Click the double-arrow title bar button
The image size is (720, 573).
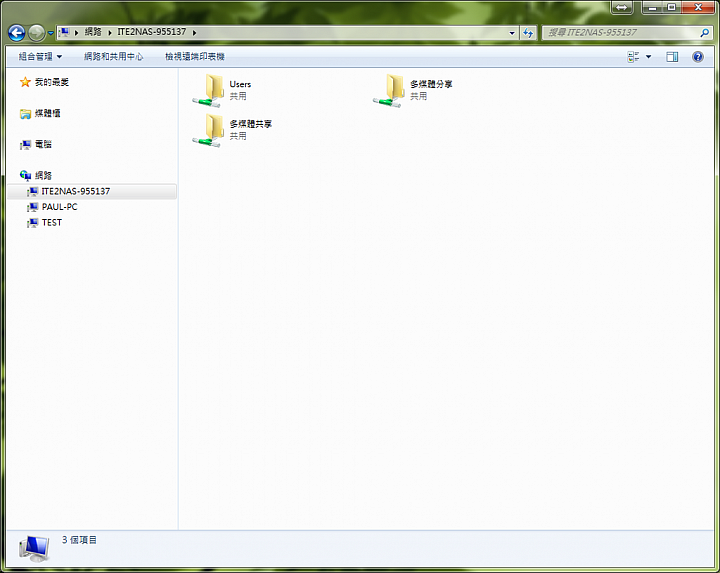coord(622,7)
